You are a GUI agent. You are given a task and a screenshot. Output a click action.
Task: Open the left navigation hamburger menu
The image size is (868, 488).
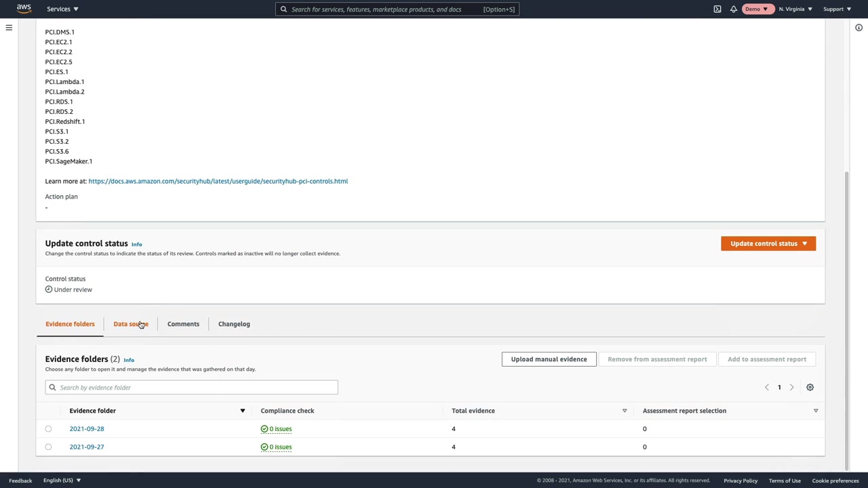click(9, 28)
